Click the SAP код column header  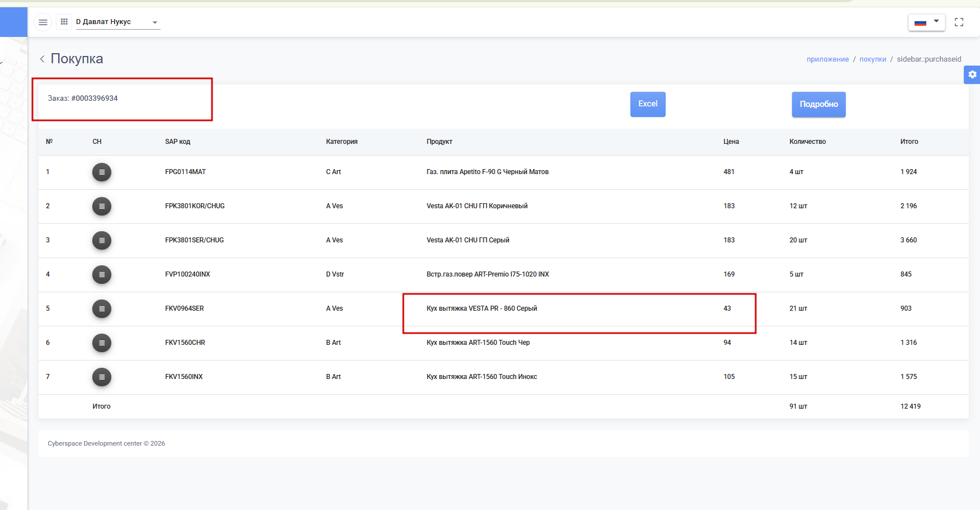point(178,142)
